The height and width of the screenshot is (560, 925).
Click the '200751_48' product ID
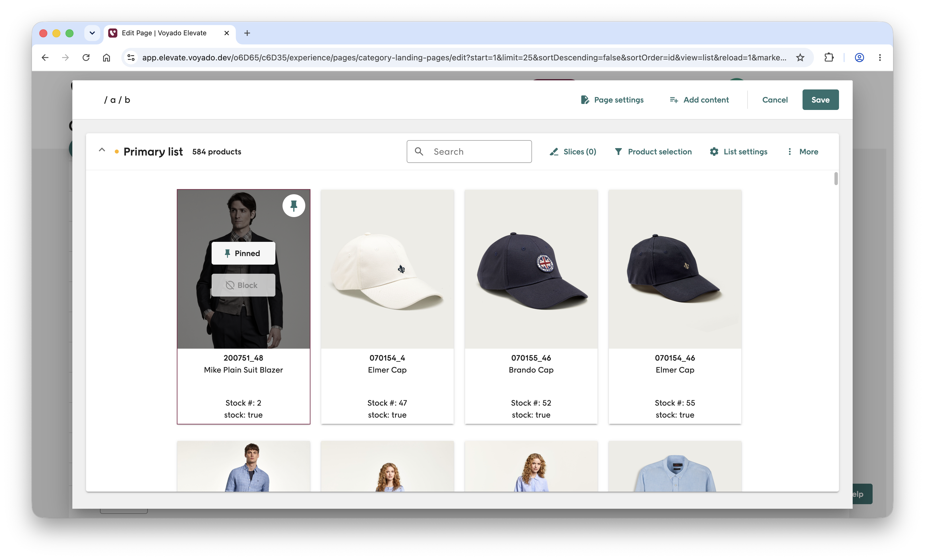point(243,357)
